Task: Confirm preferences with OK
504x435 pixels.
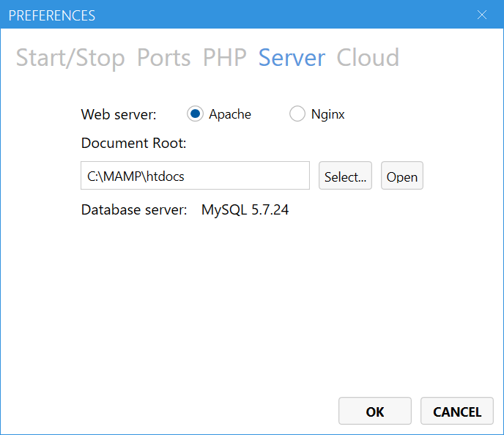Action: pyautogui.click(x=375, y=411)
